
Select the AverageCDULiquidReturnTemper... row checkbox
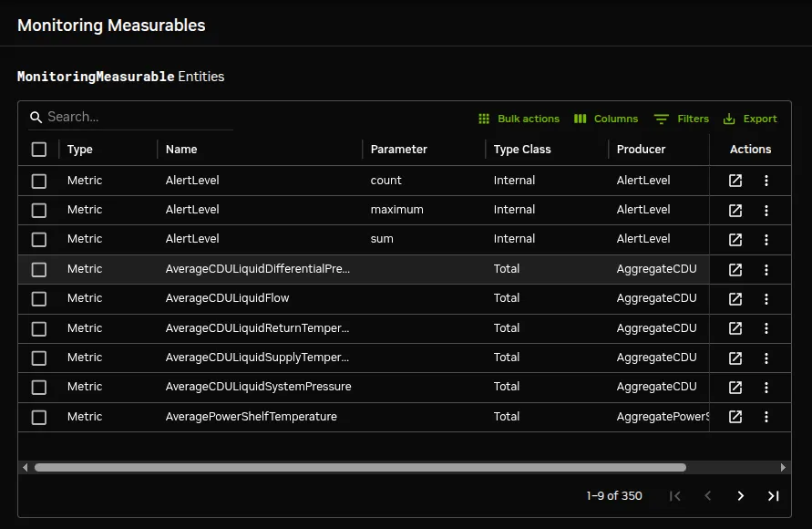[x=39, y=328]
